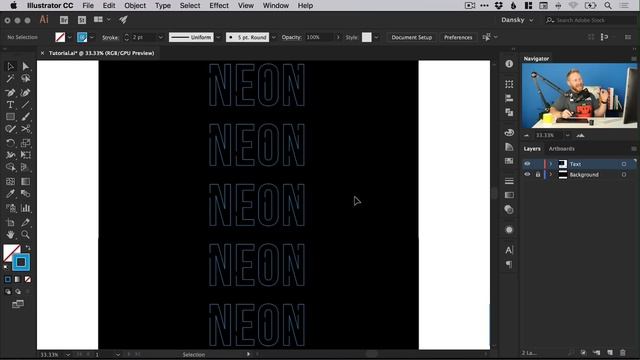Viewport: 640px width, 360px height.
Task: Select the Rotate tool
Action: tap(11, 143)
